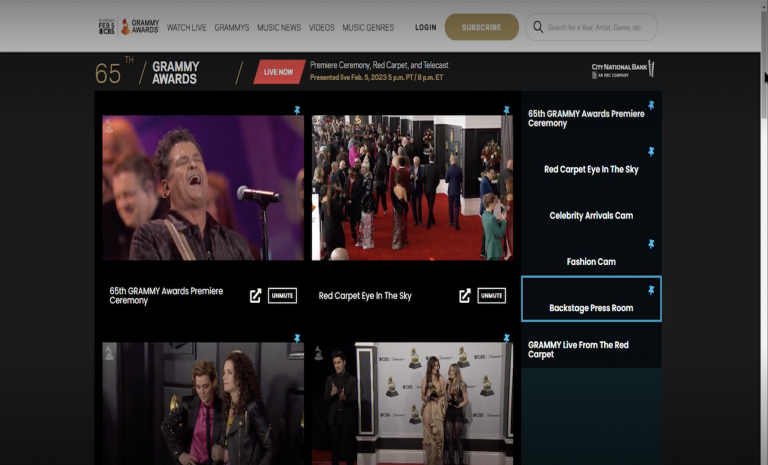Unmute the Premiere Ceremony stream
The height and width of the screenshot is (465, 768).
(x=282, y=296)
